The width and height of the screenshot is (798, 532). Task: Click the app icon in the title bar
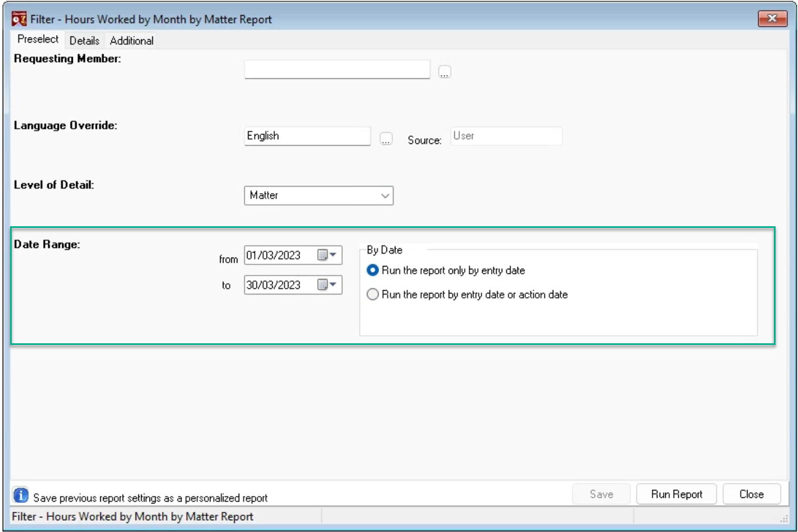tap(20, 19)
